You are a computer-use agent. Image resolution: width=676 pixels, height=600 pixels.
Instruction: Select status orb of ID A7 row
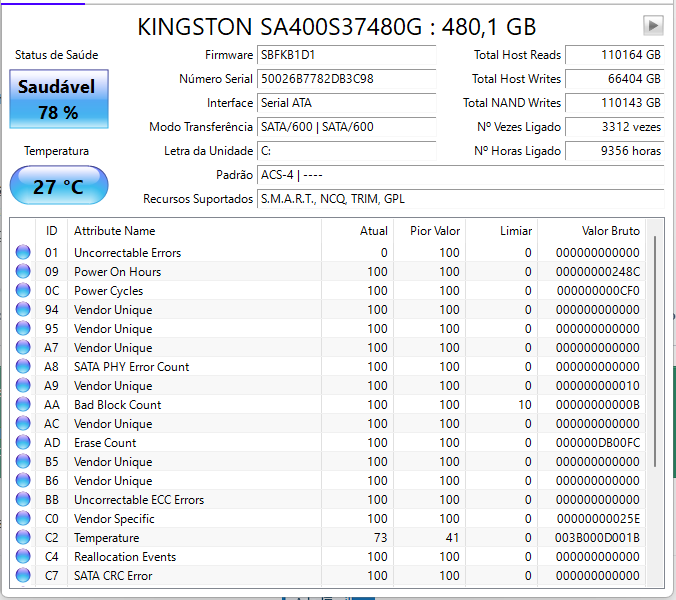[23, 347]
